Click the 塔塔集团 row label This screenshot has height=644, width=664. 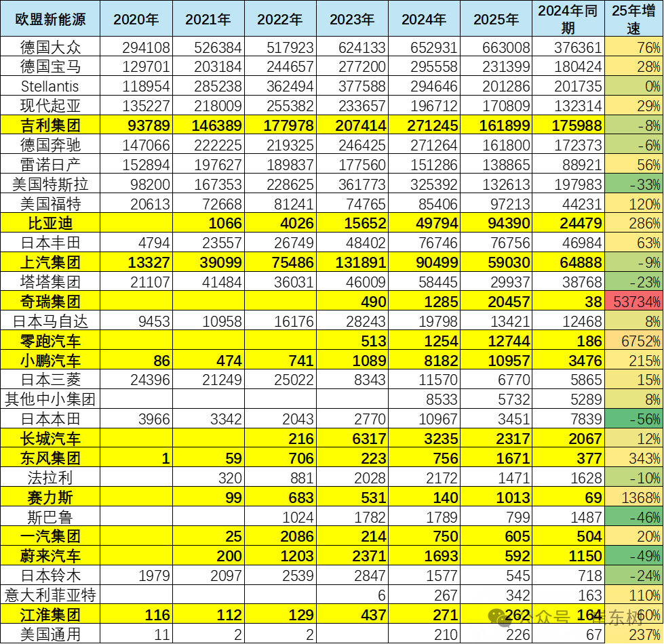[x=50, y=282]
